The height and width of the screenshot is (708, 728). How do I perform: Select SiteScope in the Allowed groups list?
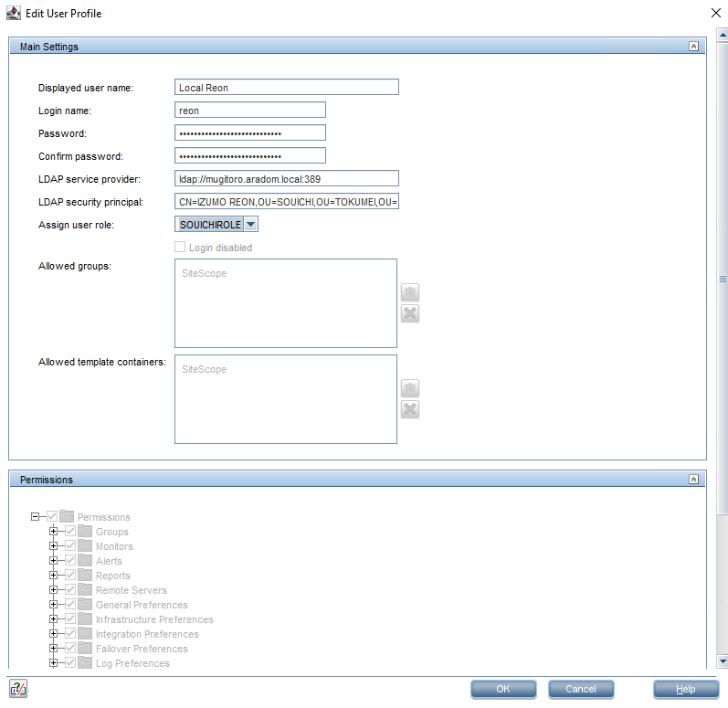coord(204,273)
